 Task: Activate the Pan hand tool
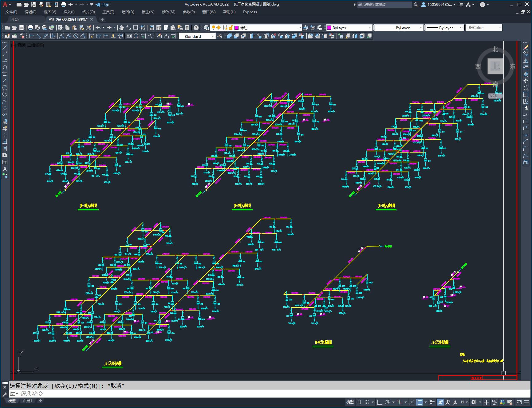click(x=122, y=28)
